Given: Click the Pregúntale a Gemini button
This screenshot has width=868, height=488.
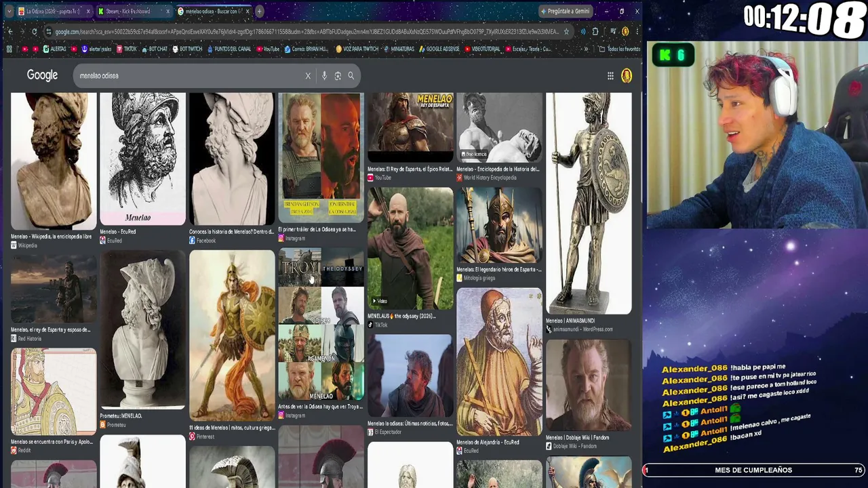Looking at the screenshot, I should [x=566, y=11].
